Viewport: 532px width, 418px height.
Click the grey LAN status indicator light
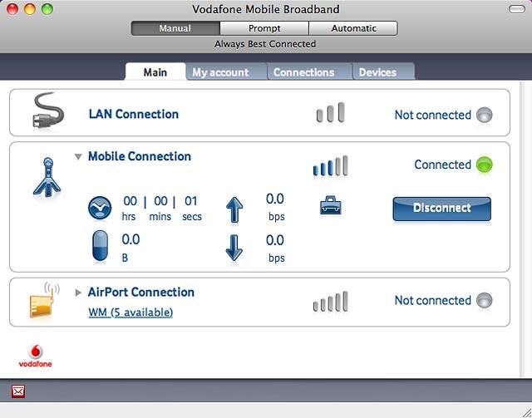[x=484, y=115]
